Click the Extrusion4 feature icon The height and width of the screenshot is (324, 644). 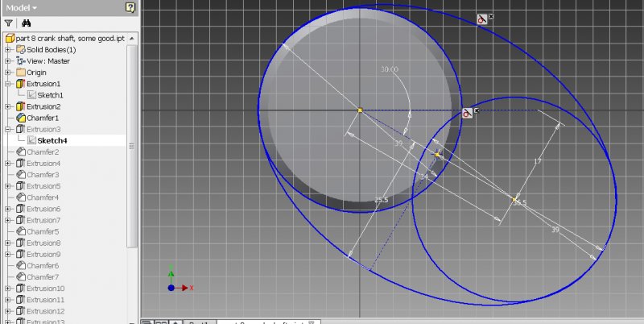tap(21, 164)
